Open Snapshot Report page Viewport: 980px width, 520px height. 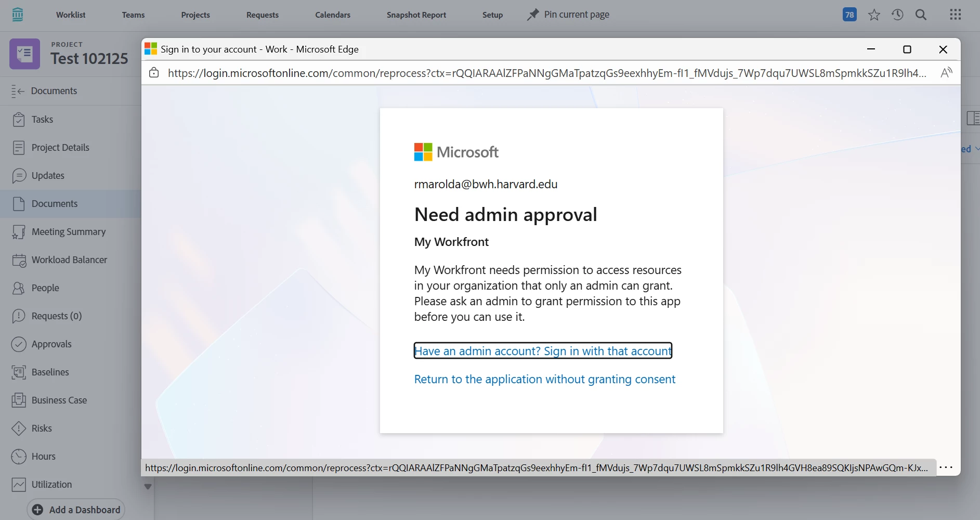click(416, 15)
